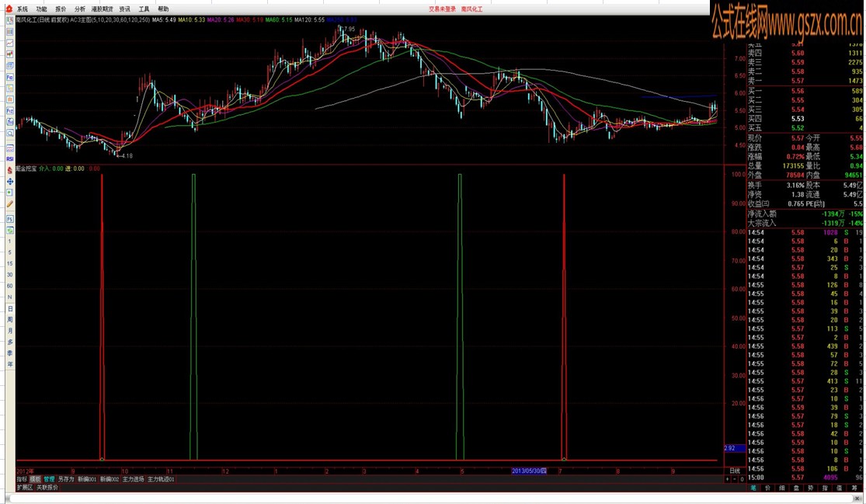Open the 港股期货 menu

click(x=103, y=9)
